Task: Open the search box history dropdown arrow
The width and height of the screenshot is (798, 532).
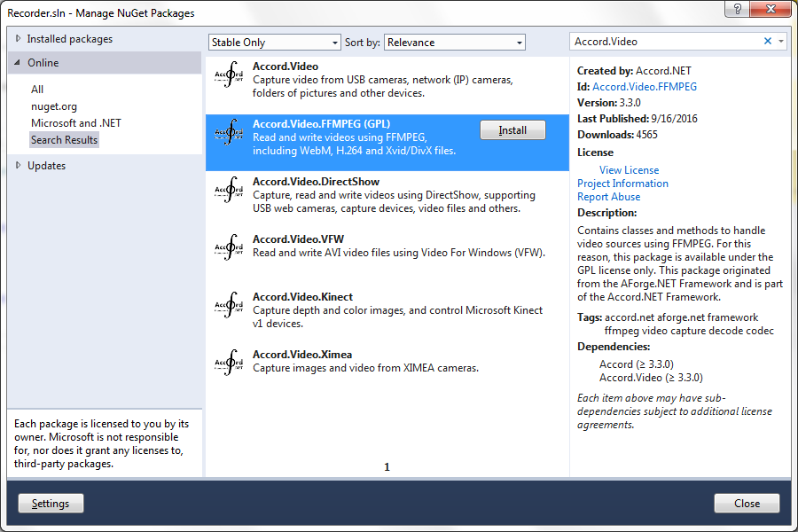Action: 781,42
